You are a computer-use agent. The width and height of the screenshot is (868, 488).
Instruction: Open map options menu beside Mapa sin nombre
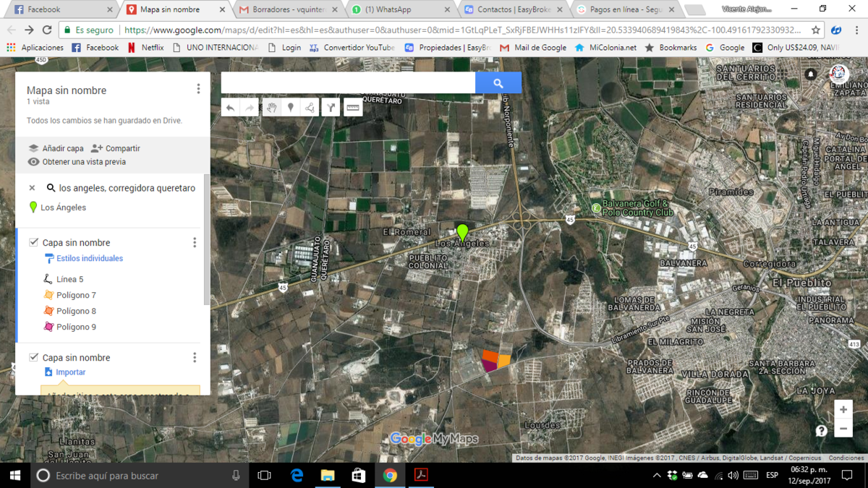[198, 89]
